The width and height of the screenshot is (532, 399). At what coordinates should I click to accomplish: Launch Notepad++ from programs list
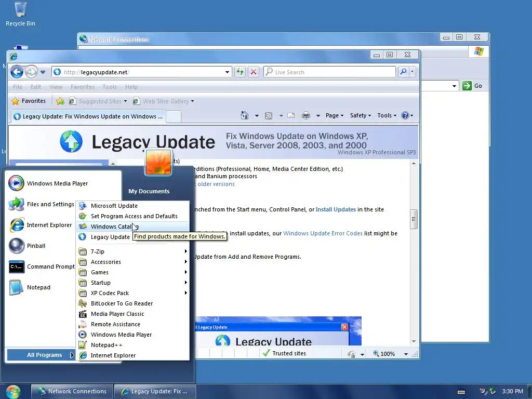pos(132,345)
